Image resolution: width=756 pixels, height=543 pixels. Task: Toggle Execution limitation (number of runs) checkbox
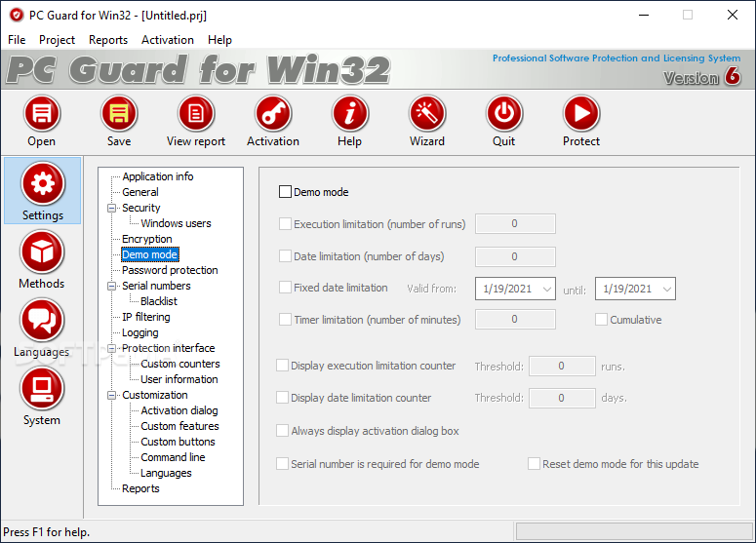tap(285, 223)
